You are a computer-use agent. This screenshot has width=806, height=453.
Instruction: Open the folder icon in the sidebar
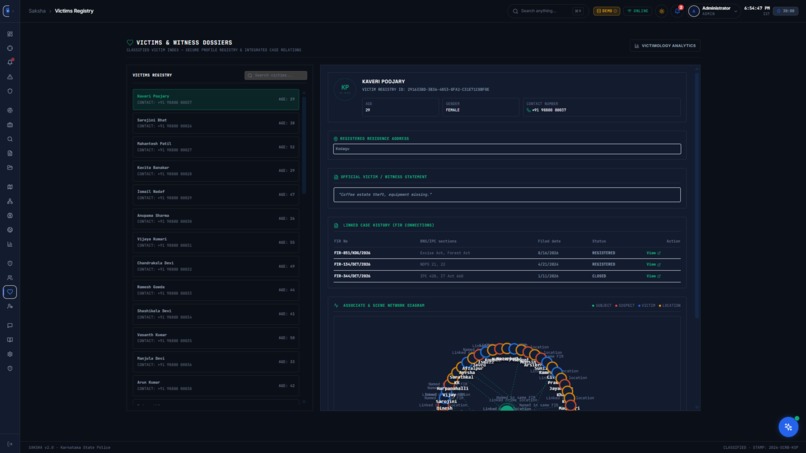(10, 168)
